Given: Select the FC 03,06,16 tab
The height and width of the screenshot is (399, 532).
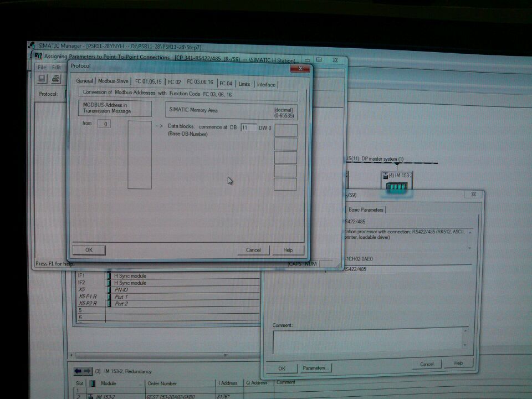Looking at the screenshot, I should (200, 82).
